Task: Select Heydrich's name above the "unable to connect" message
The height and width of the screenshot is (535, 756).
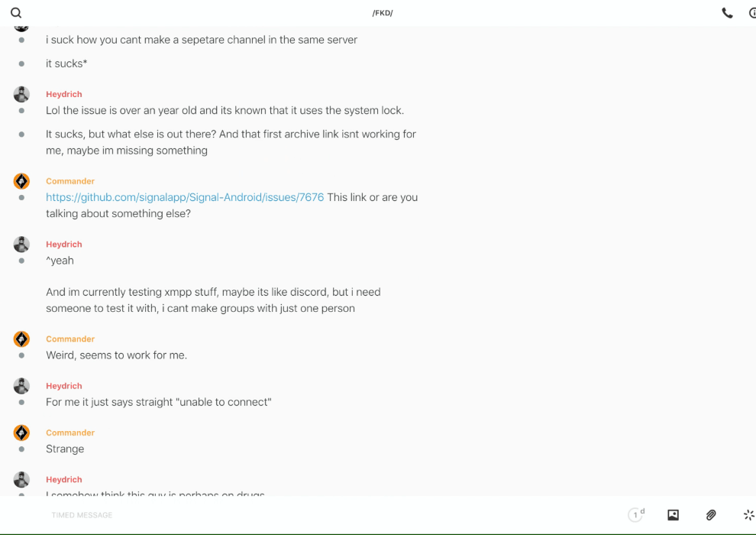Action: click(64, 386)
